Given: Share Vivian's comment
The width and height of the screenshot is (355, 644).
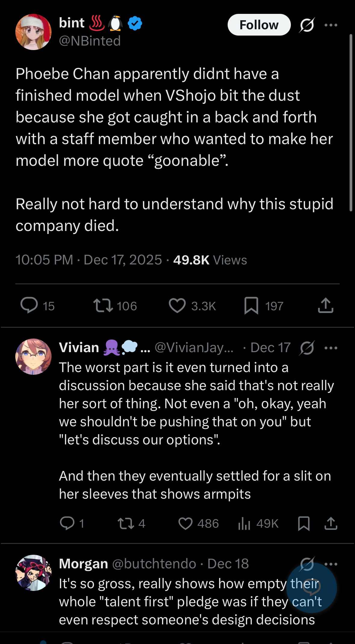Looking at the screenshot, I should click(x=331, y=523).
